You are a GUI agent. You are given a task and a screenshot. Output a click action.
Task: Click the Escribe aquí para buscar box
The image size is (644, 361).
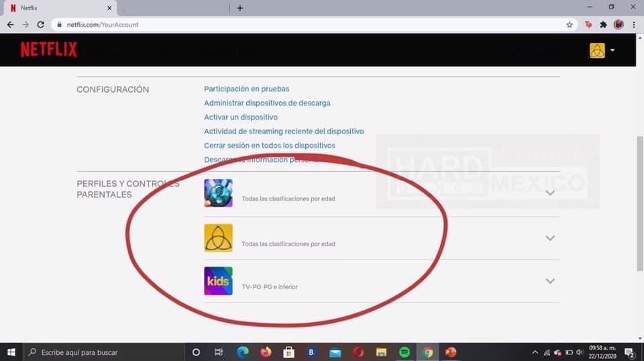(103, 352)
